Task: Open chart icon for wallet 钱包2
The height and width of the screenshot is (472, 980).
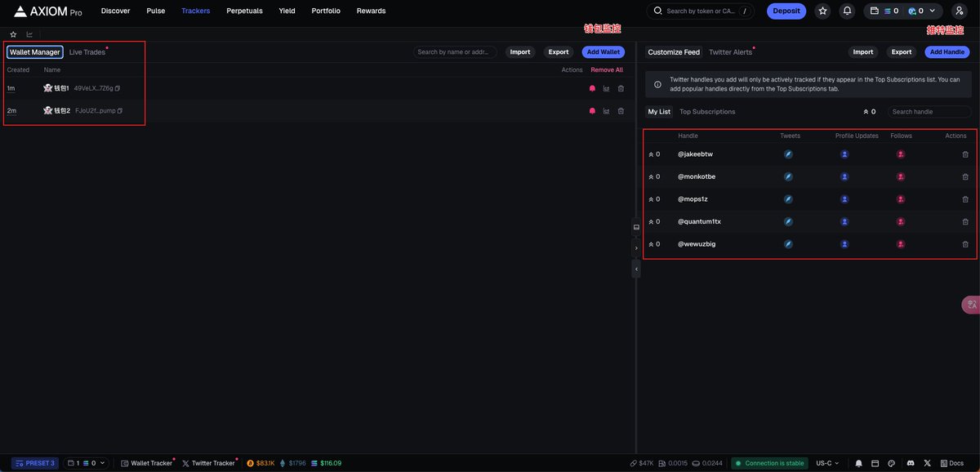Action: (x=606, y=111)
